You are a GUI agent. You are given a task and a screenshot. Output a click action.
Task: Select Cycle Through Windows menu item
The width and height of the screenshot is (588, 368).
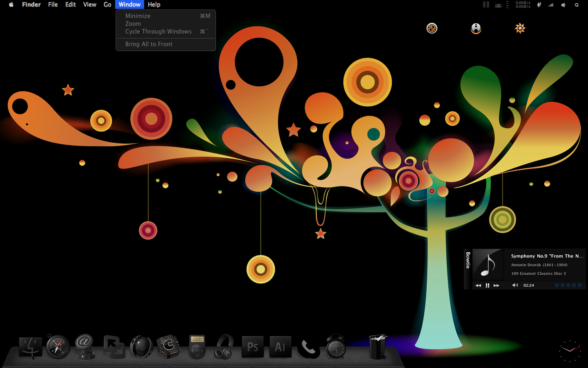point(166,31)
